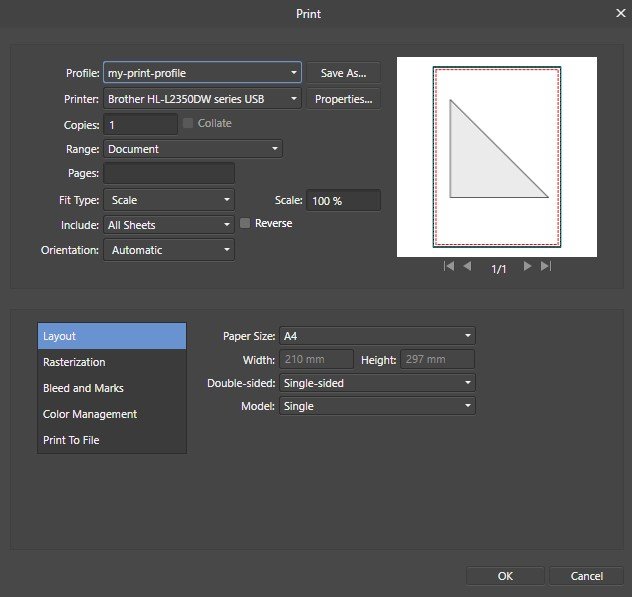Screen dimensions: 632x597
Task: Click the Save As... button
Action: [343, 73]
